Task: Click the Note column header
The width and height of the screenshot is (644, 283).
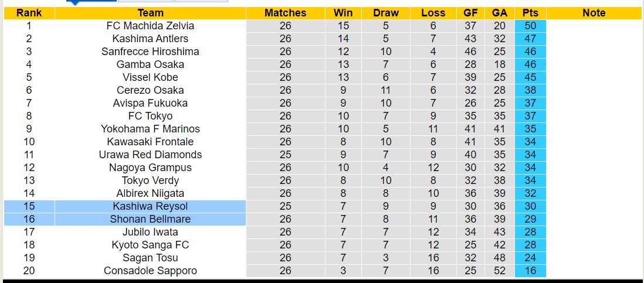Action: [x=594, y=13]
